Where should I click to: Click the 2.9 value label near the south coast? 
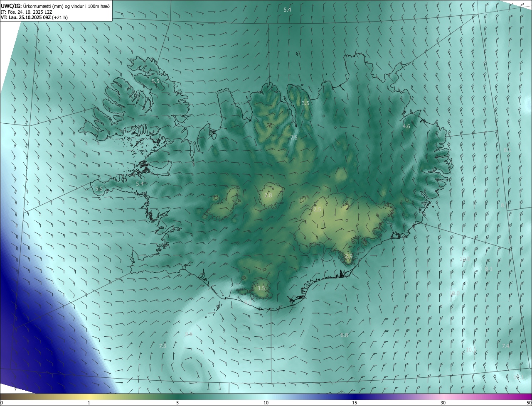pos(349,257)
